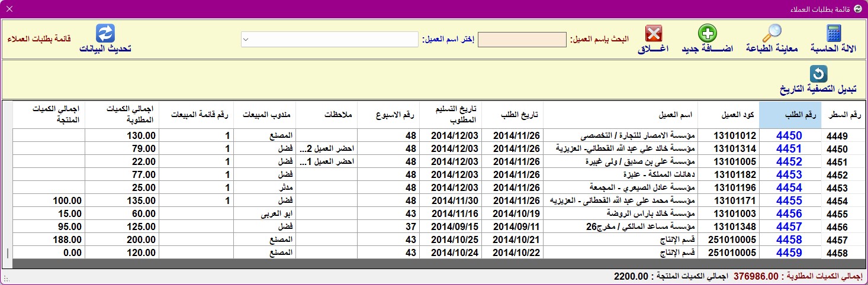Sort by رقم الطلب column header

(790, 115)
